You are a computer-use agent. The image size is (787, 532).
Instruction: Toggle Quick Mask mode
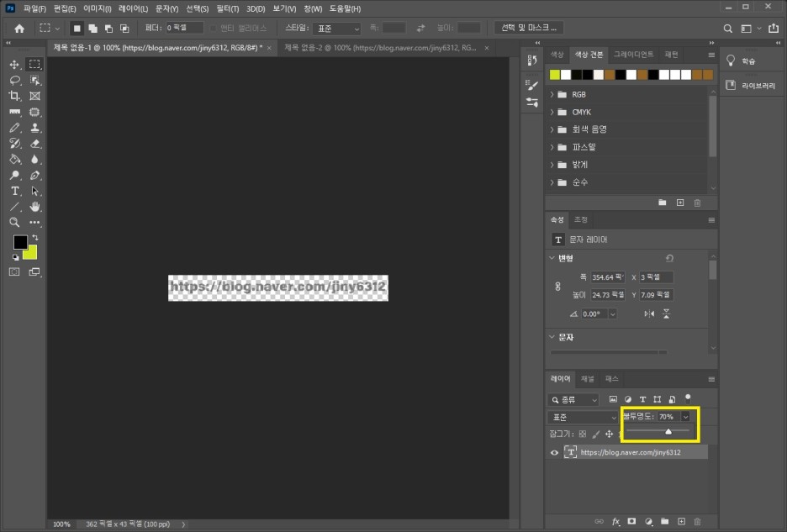point(14,272)
